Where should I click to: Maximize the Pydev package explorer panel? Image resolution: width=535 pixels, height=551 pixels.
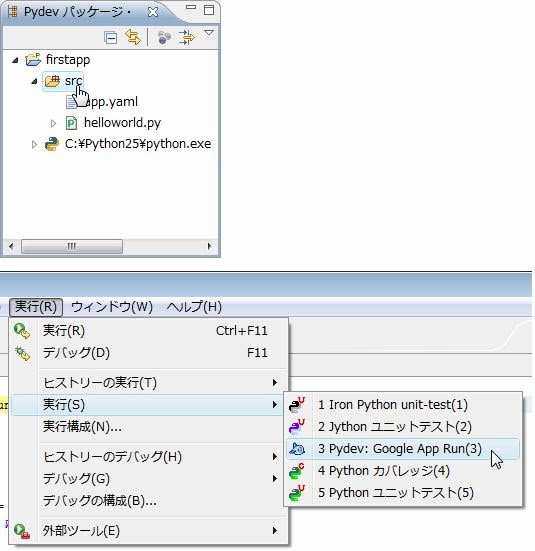click(209, 9)
